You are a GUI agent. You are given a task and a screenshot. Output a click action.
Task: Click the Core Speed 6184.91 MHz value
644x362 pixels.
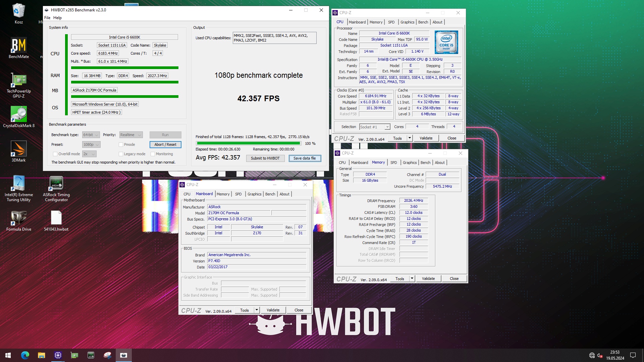(375, 96)
